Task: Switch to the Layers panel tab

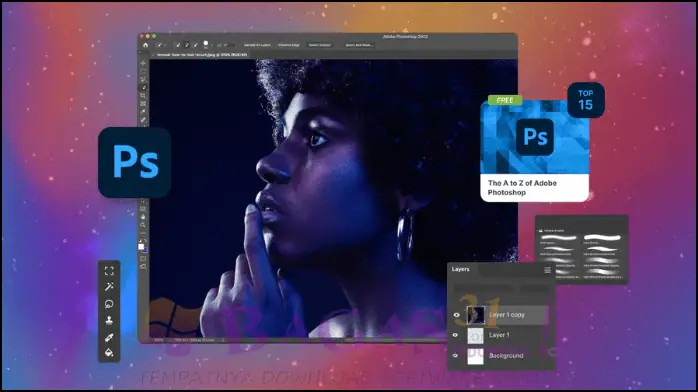Action: (460, 269)
